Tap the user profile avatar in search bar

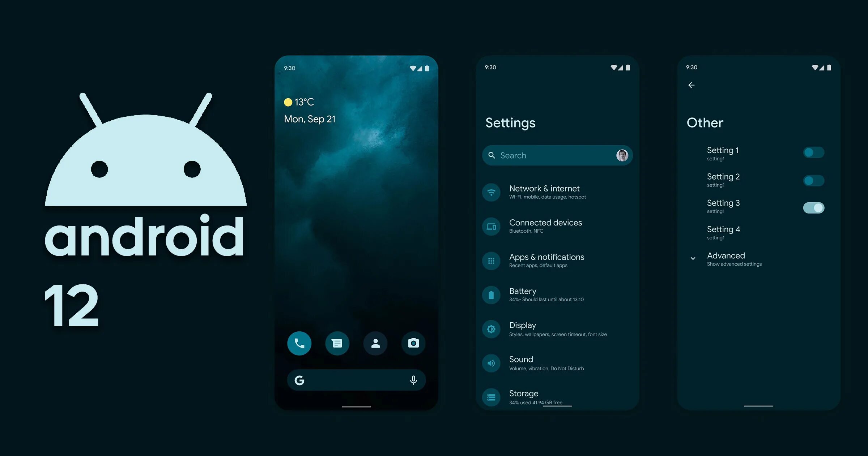(622, 155)
